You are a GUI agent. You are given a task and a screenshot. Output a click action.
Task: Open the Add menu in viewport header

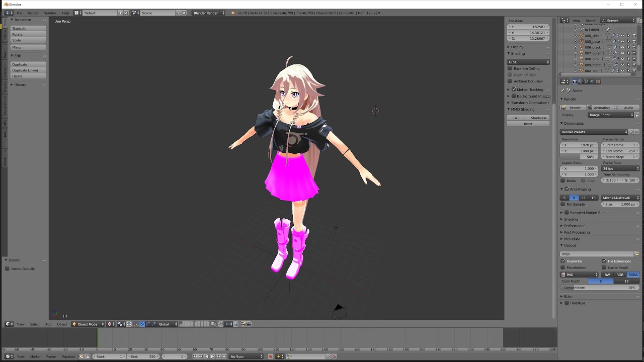point(48,324)
